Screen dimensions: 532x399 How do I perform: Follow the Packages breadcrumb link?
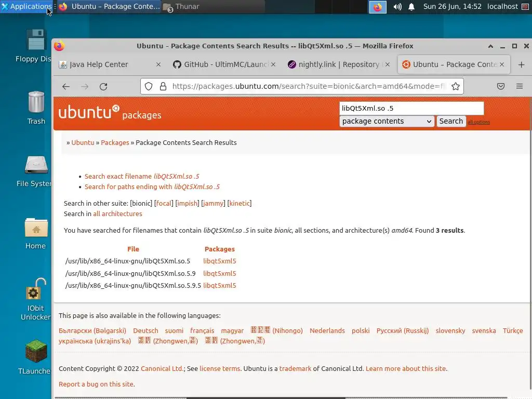[115, 142]
